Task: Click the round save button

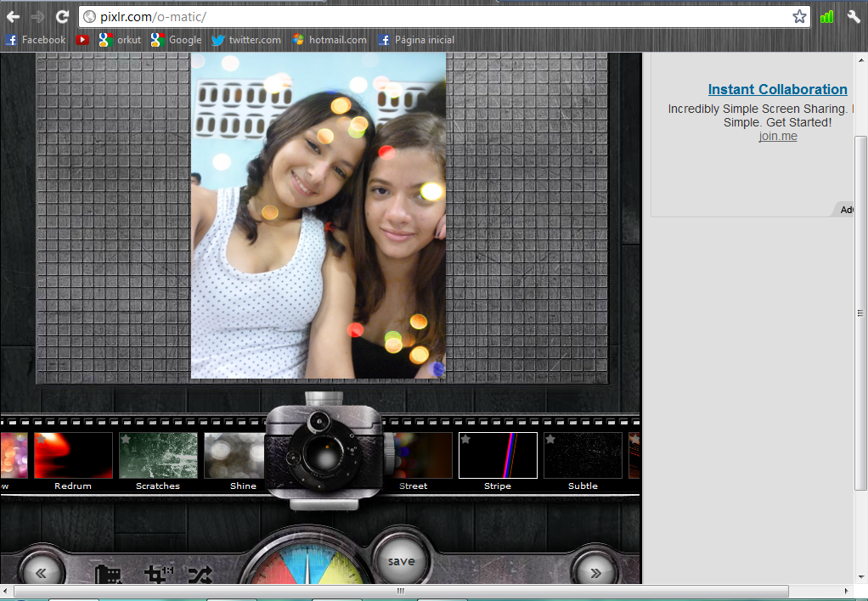Action: [402, 560]
